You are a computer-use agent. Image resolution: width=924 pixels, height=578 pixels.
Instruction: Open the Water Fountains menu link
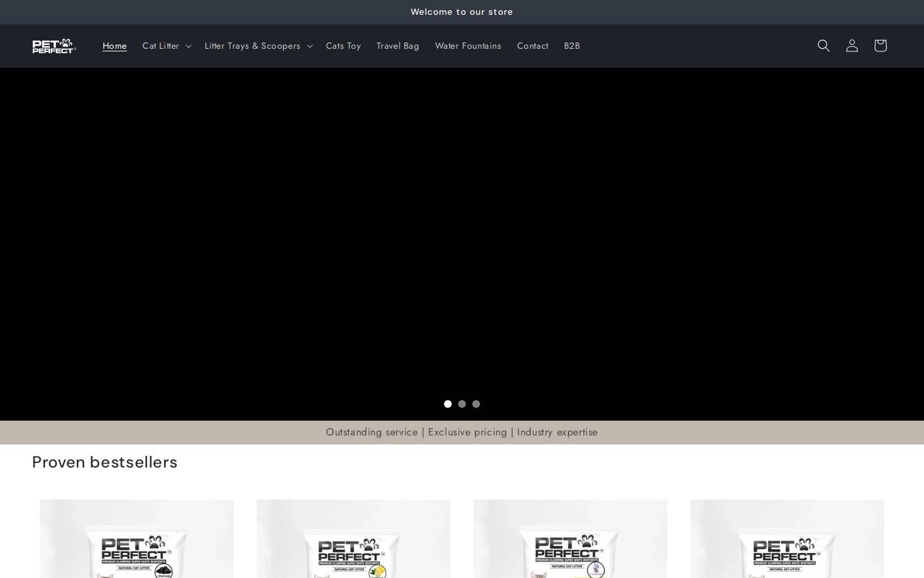(x=468, y=46)
